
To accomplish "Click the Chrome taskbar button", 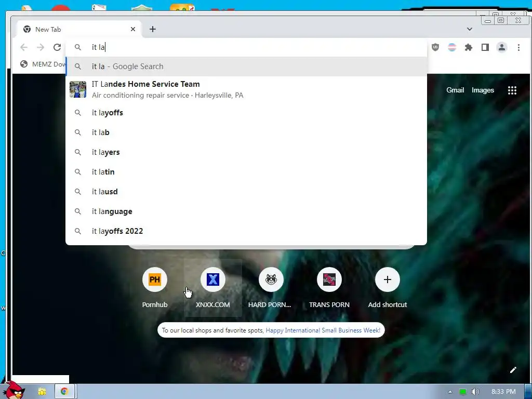I will pos(64,392).
